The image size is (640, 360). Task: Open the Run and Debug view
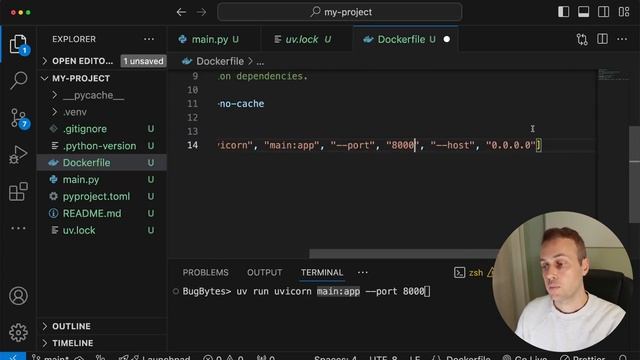(x=18, y=155)
